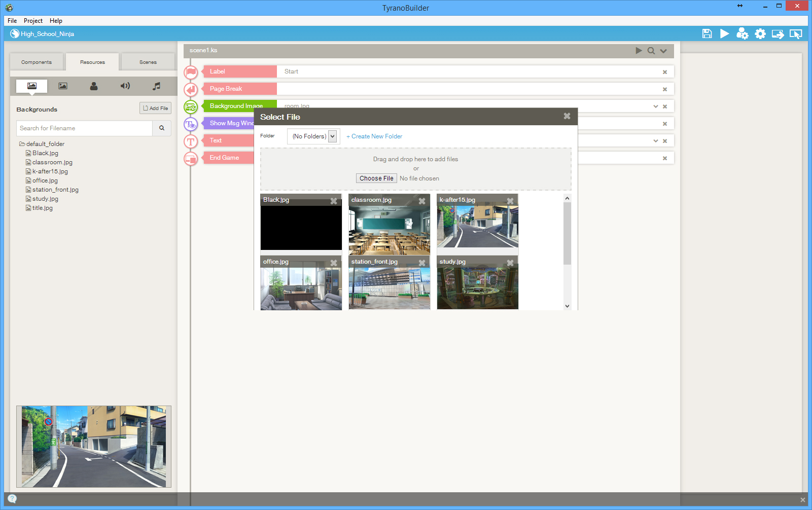Screen dimensions: 812x510
Task: Open the Sound Effects resource tab
Action: coord(125,86)
